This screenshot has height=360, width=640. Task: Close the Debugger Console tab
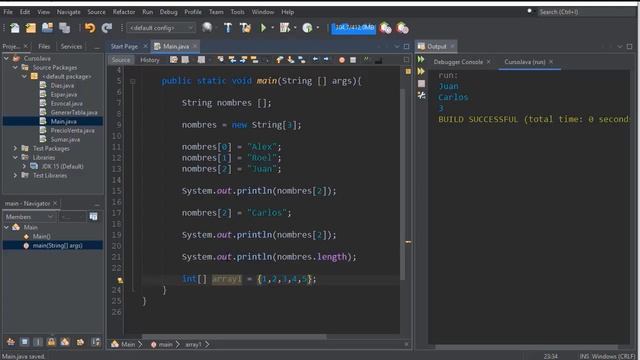pyautogui.click(x=489, y=62)
